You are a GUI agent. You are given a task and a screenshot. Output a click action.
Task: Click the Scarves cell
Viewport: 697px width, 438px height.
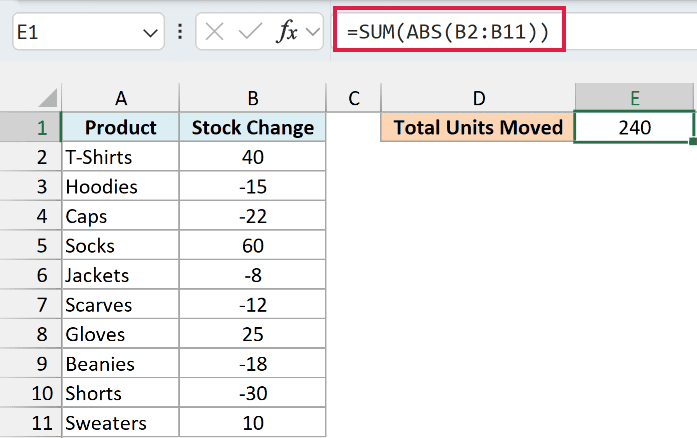(120, 305)
